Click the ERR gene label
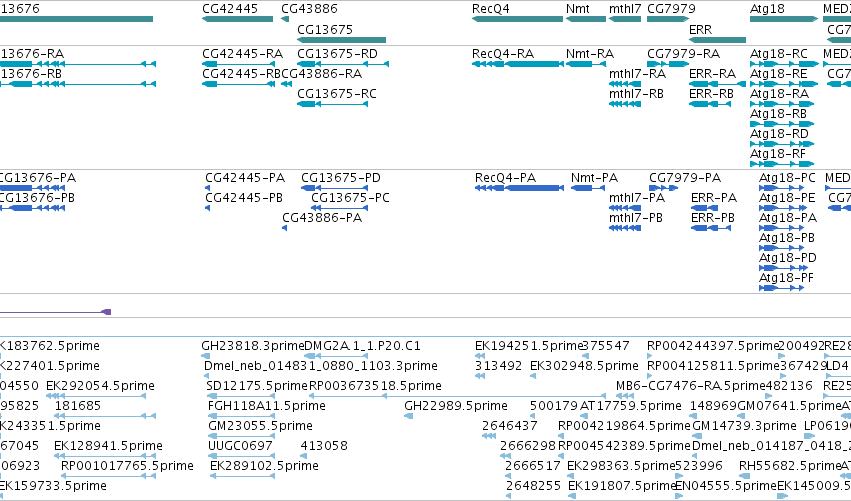 coord(700,29)
